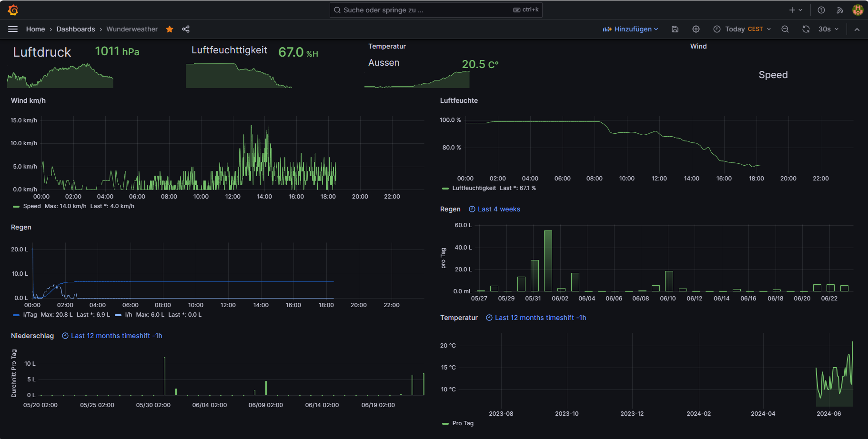Viewport: 868px width, 439px height.
Task: Click the Grafana logo icon
Action: (13, 10)
